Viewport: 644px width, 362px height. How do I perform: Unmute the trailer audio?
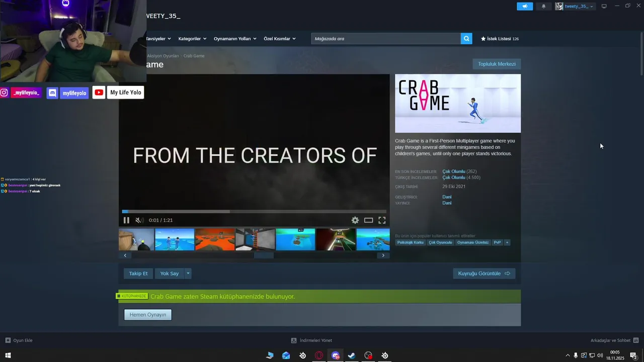[x=139, y=220]
